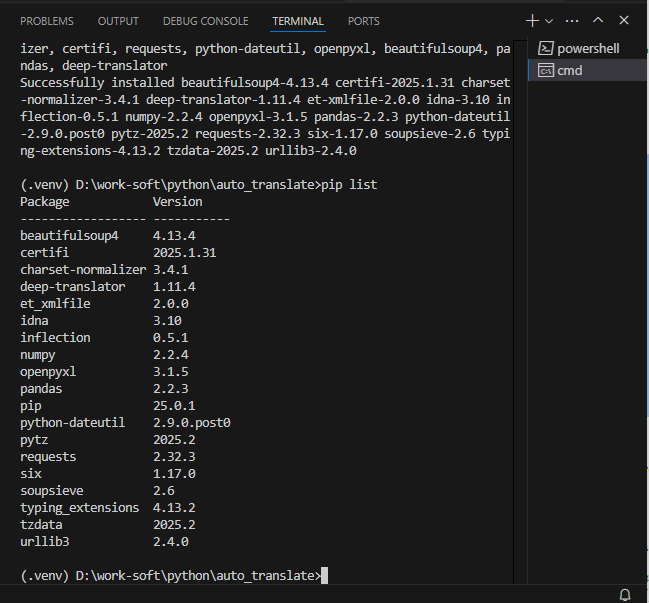The height and width of the screenshot is (603, 649).
Task: Click the 'beautifulsoup4' package row
Action: tap(108, 235)
